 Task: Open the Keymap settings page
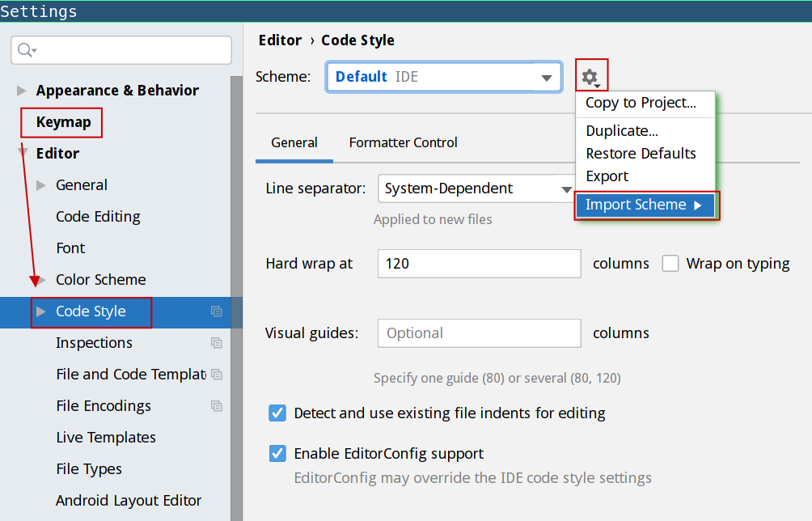point(63,122)
